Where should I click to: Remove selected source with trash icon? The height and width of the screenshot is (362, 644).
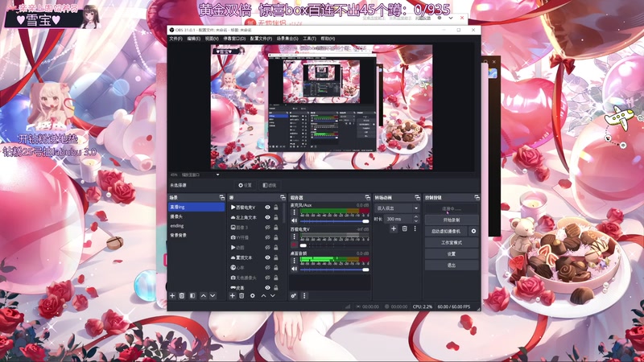click(x=242, y=295)
